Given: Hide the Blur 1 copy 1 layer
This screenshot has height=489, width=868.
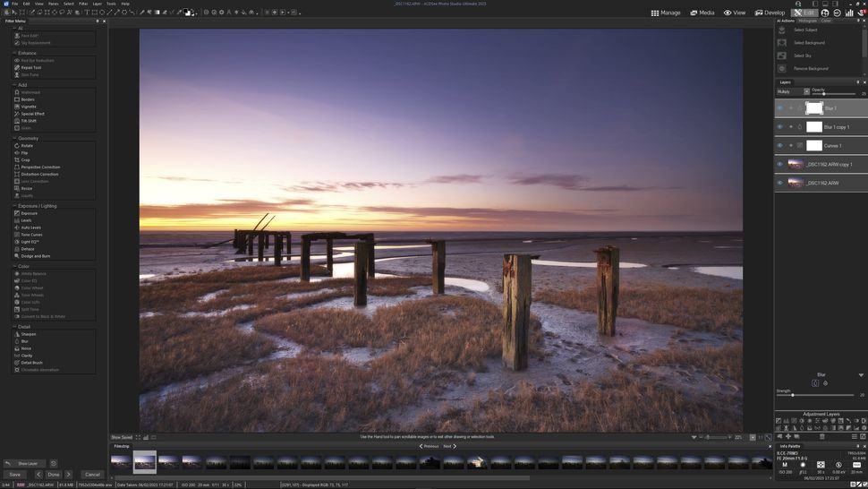Looking at the screenshot, I should [x=780, y=127].
